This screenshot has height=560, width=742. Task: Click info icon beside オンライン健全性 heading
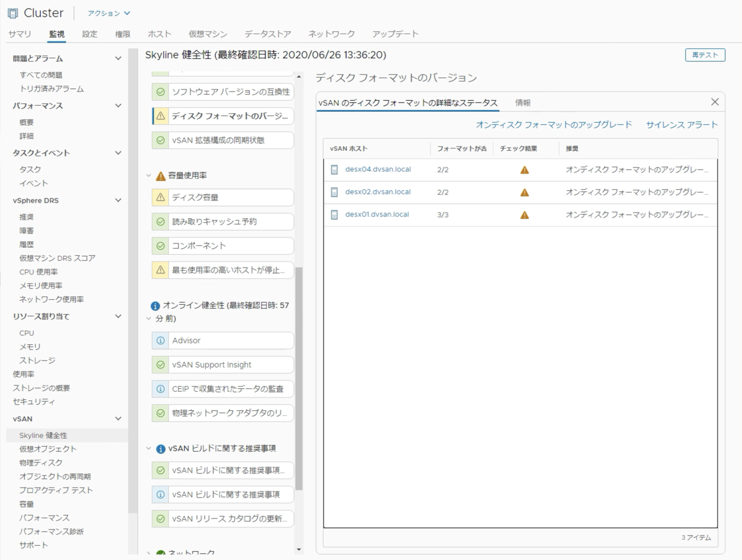156,306
